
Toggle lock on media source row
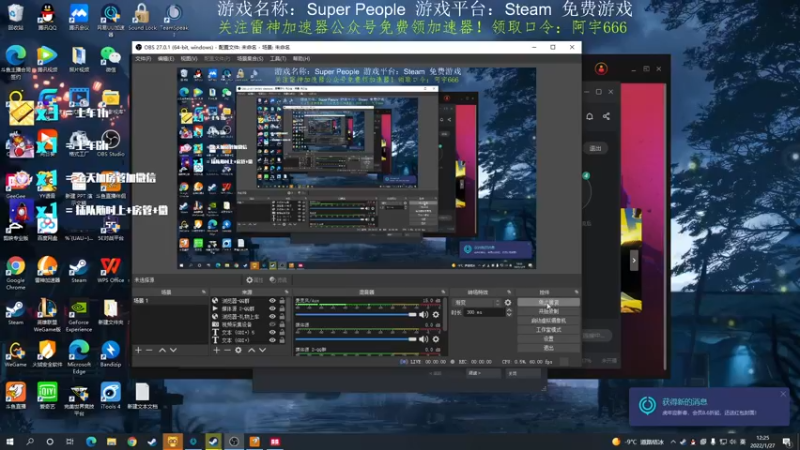click(x=282, y=309)
